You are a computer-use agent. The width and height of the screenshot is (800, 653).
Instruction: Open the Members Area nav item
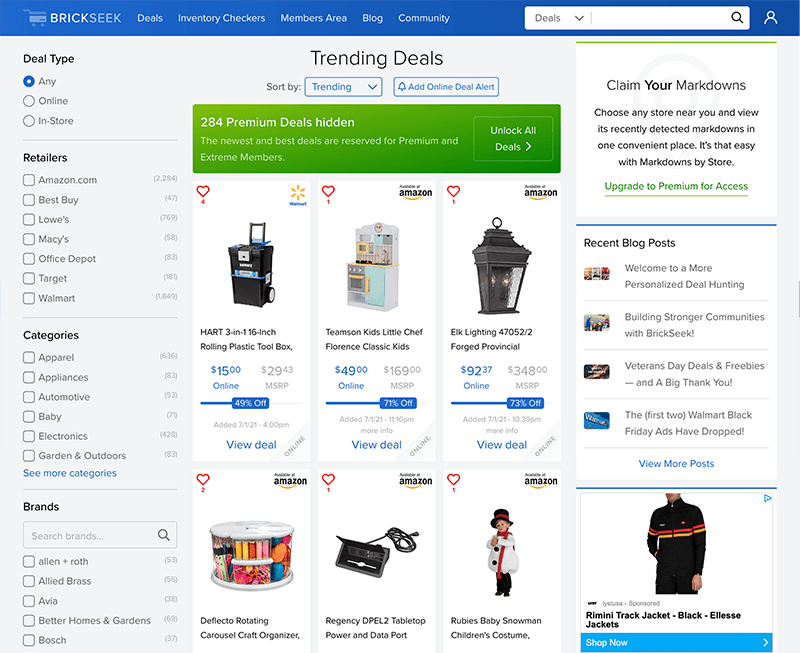click(x=313, y=18)
